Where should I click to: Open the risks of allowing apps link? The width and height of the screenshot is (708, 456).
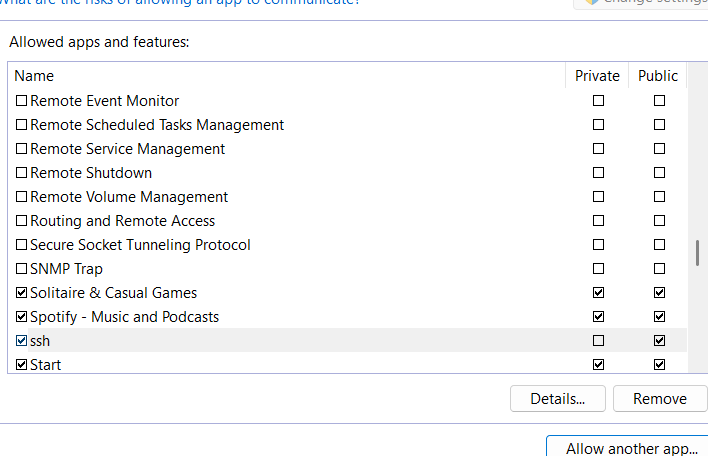coord(180,2)
